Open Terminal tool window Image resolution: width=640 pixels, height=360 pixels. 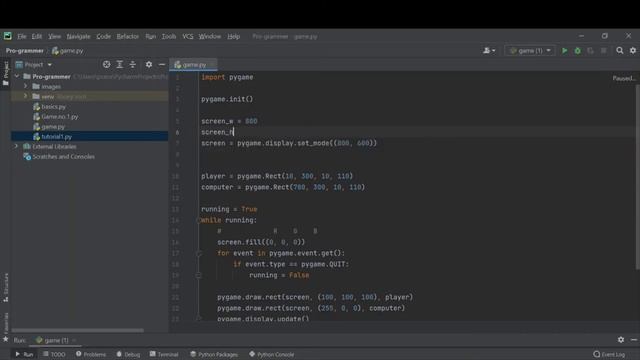pos(164,354)
